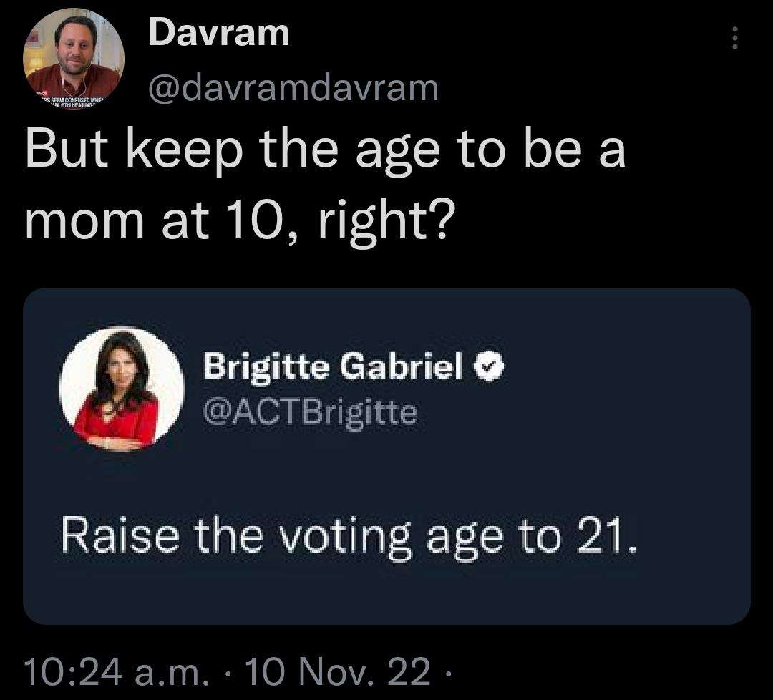This screenshot has width=773, height=700.
Task: Click the word 'mom' in the tweet text
Action: (79, 218)
